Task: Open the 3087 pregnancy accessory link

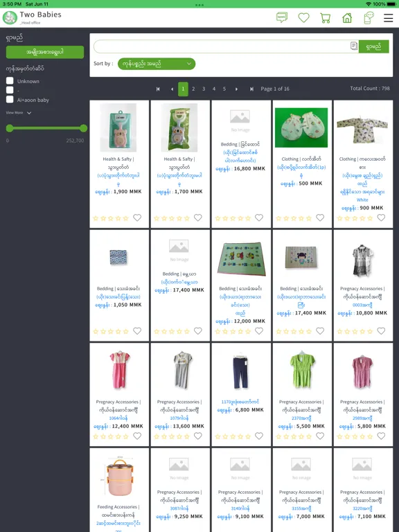Action: pos(179,508)
